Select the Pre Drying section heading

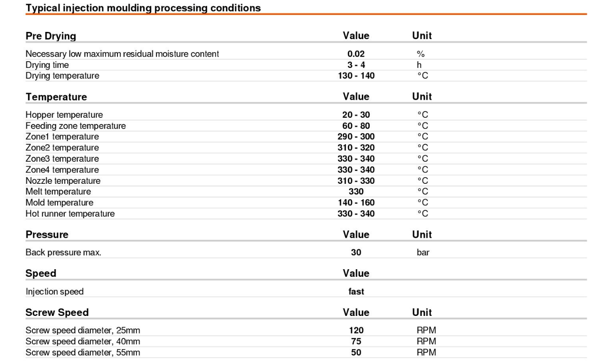[50, 36]
